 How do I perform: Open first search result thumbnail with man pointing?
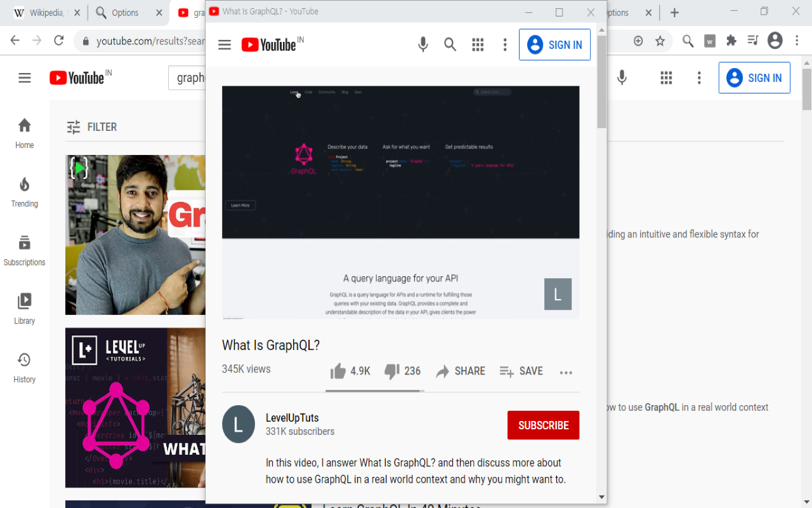135,235
